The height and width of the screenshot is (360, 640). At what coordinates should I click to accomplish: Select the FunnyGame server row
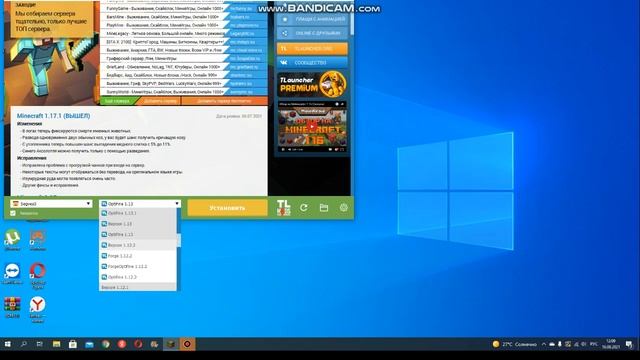point(184,8)
